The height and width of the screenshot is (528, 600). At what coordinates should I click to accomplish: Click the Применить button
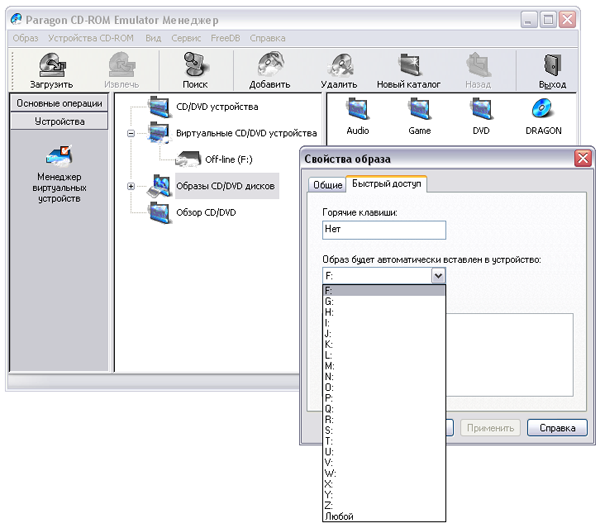(490, 428)
